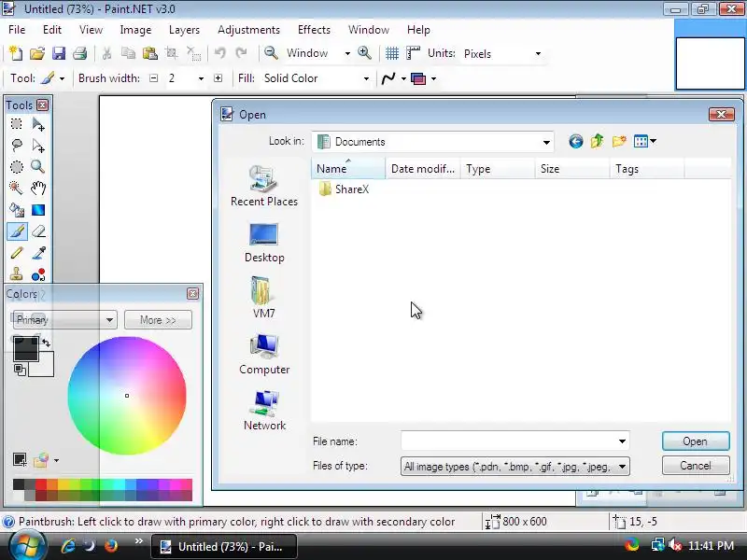Click the More >> button in Colors
This screenshot has height=560, width=747.
[158, 320]
